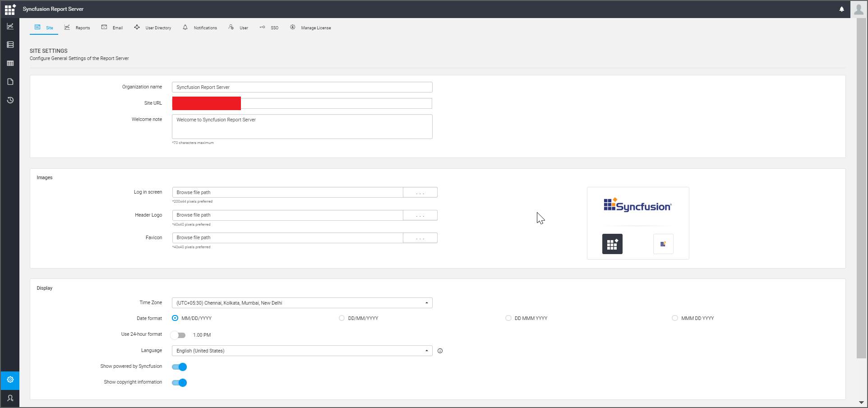
Task: Browse for Log in screen image
Action: point(420,192)
